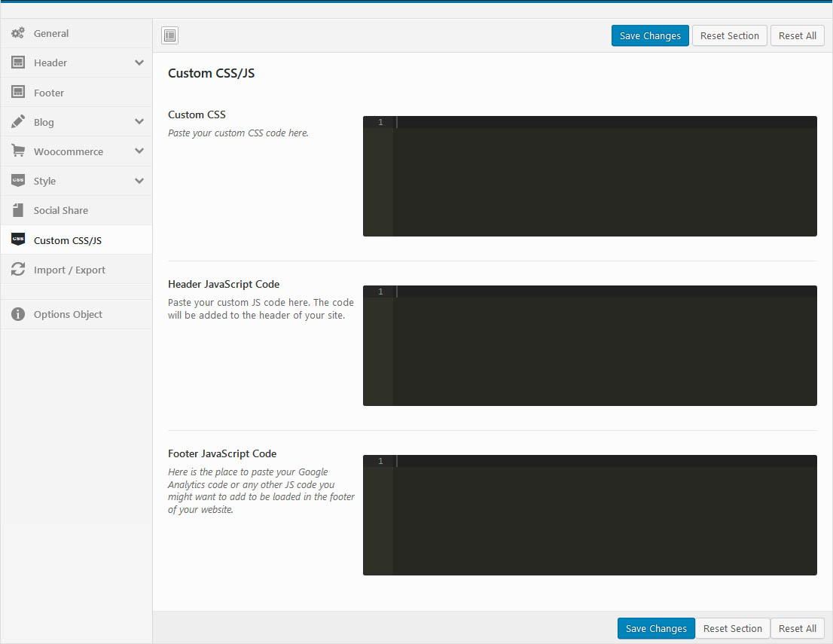This screenshot has width=833, height=644.
Task: Open the Social Share section
Action: point(76,210)
